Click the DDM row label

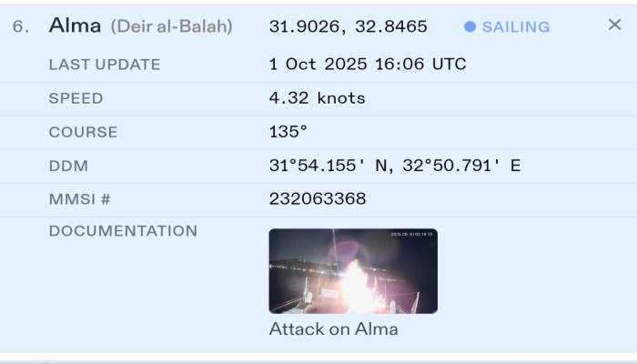68,166
